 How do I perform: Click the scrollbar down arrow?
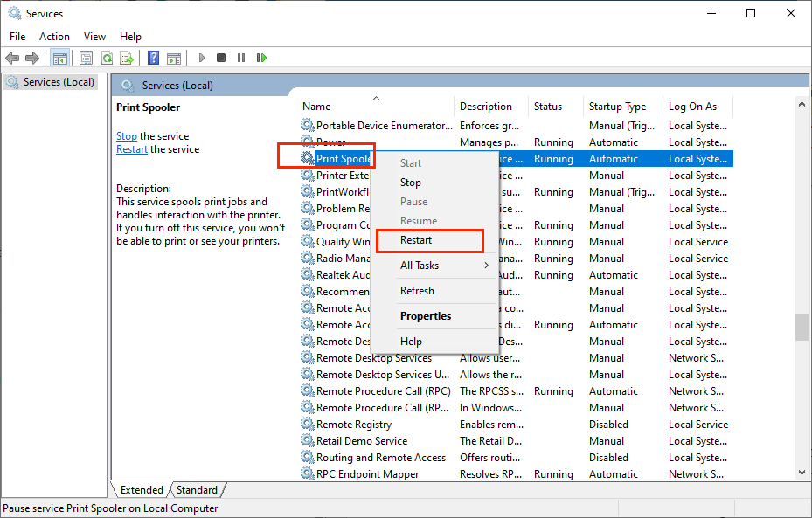click(x=802, y=473)
